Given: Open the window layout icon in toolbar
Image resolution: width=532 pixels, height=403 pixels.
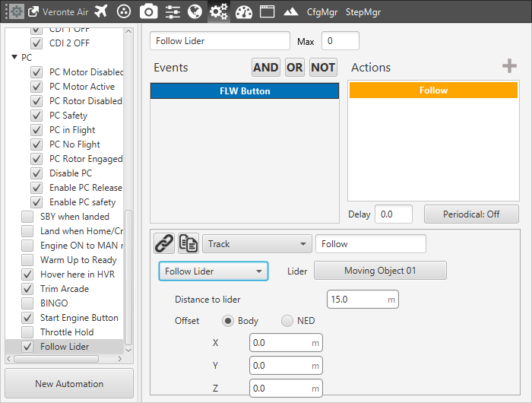Looking at the screenshot, I should tap(267, 11).
